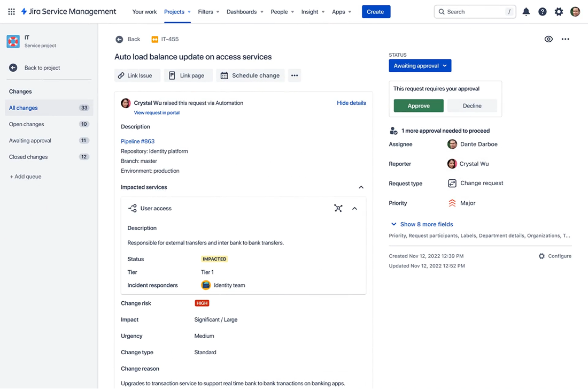Approve the change request
The image size is (588, 389).
coord(419,106)
